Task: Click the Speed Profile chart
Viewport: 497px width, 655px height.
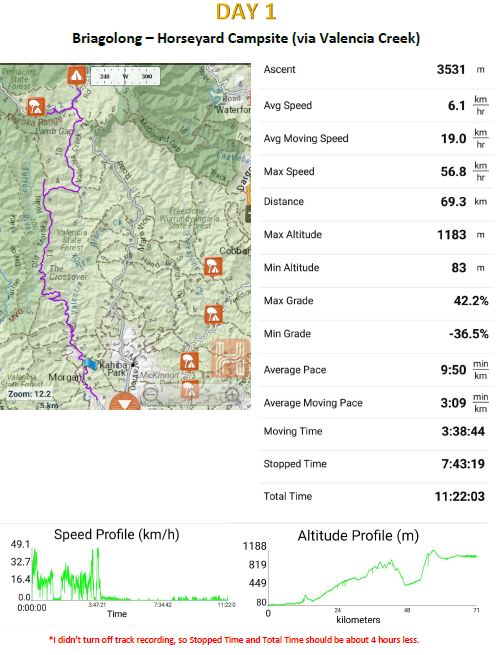Action: coord(123,574)
